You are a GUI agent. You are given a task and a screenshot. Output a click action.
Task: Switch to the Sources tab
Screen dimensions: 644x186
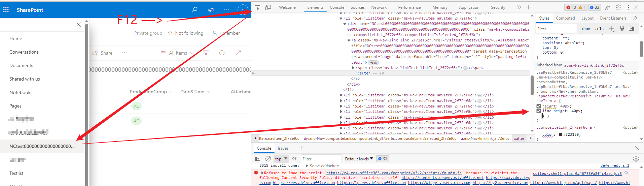pos(357,7)
